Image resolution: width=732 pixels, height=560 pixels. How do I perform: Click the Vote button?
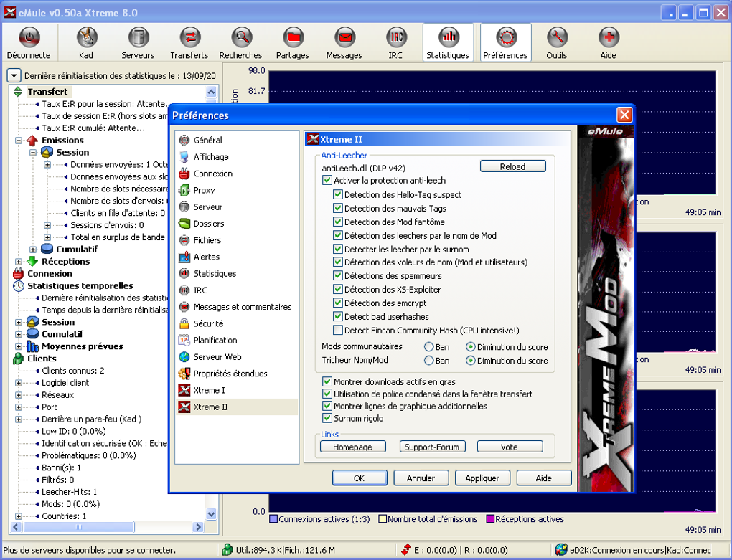coord(510,447)
